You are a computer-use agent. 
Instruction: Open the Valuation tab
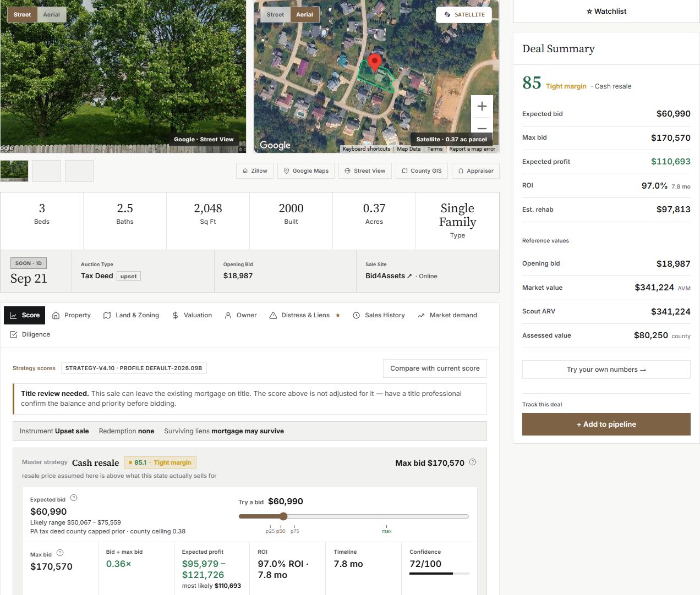(192, 315)
